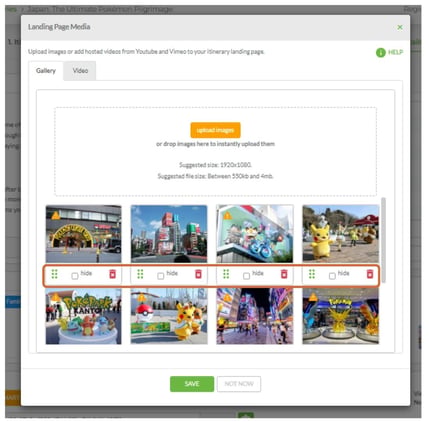Open the neon night street thumbnail
The width and height of the screenshot is (429, 422).
coord(255,316)
